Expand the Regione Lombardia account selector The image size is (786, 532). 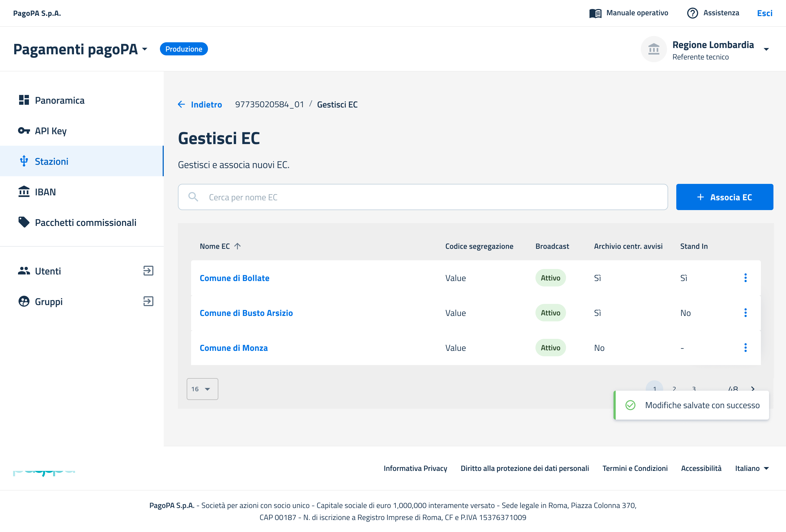tap(766, 50)
